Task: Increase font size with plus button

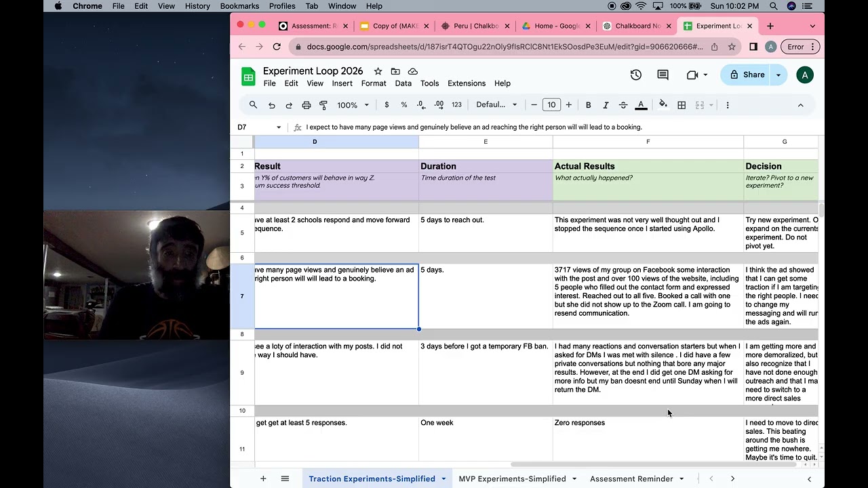Action: tap(568, 105)
